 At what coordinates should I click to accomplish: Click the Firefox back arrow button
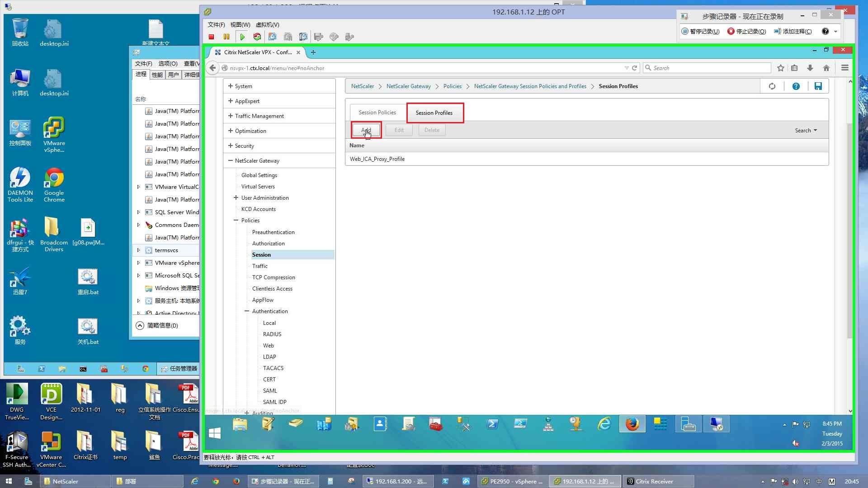213,68
